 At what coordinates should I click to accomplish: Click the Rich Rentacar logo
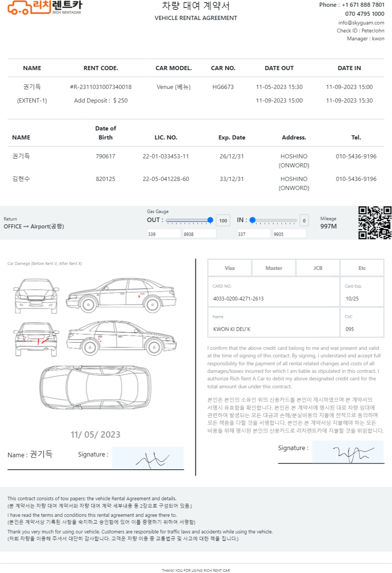pos(45,8)
